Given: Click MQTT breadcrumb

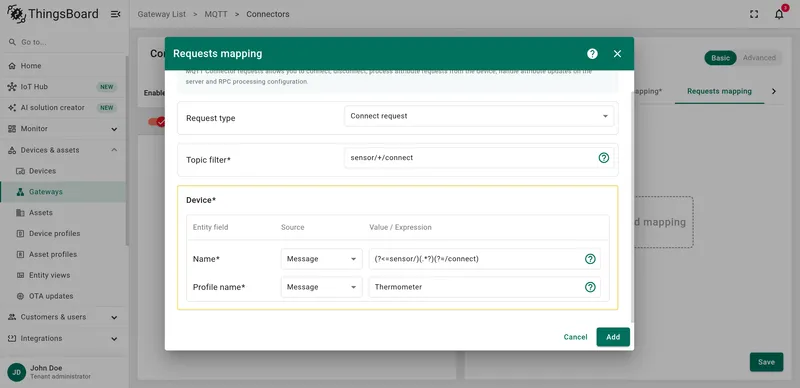Looking at the screenshot, I should (x=216, y=14).
